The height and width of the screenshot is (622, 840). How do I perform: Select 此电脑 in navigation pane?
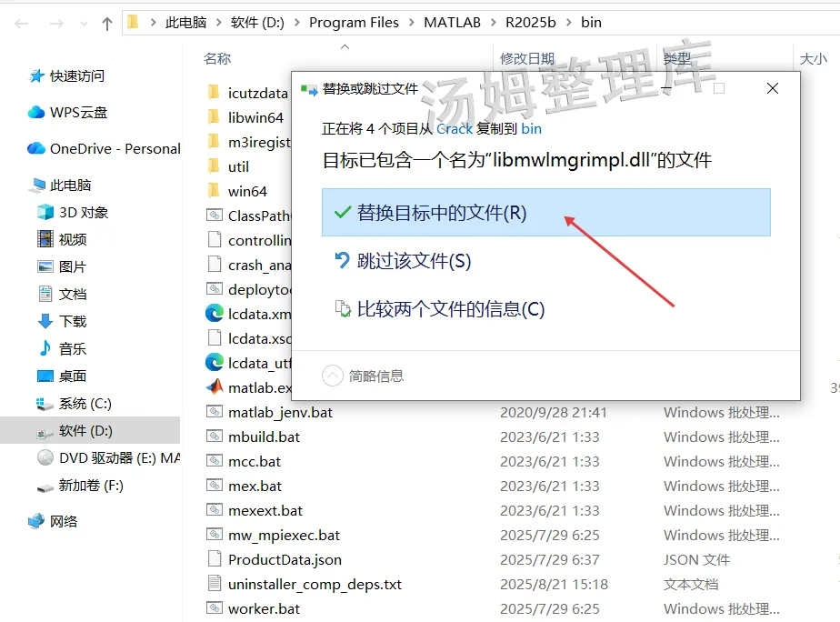70,186
